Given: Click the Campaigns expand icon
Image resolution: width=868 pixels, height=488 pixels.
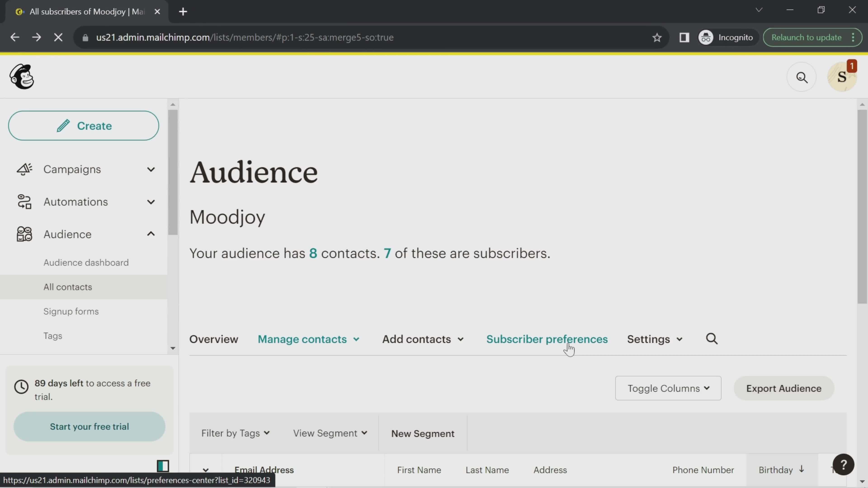Looking at the screenshot, I should (151, 169).
